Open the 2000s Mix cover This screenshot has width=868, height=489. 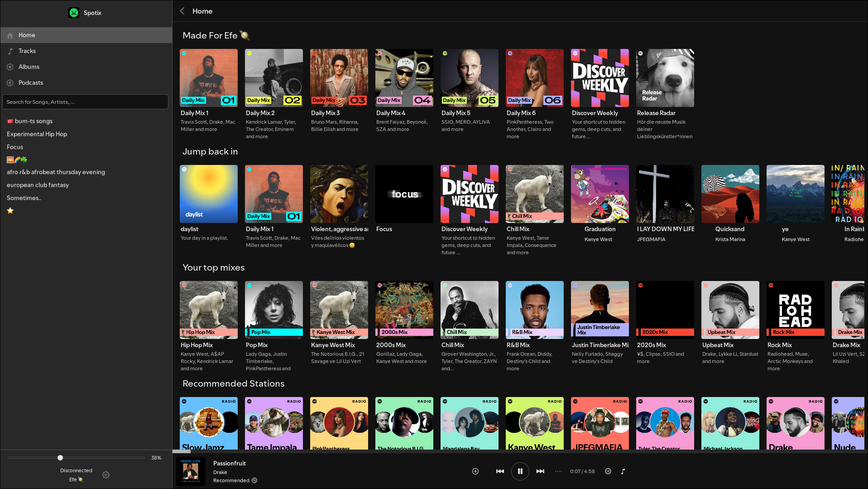(x=404, y=310)
